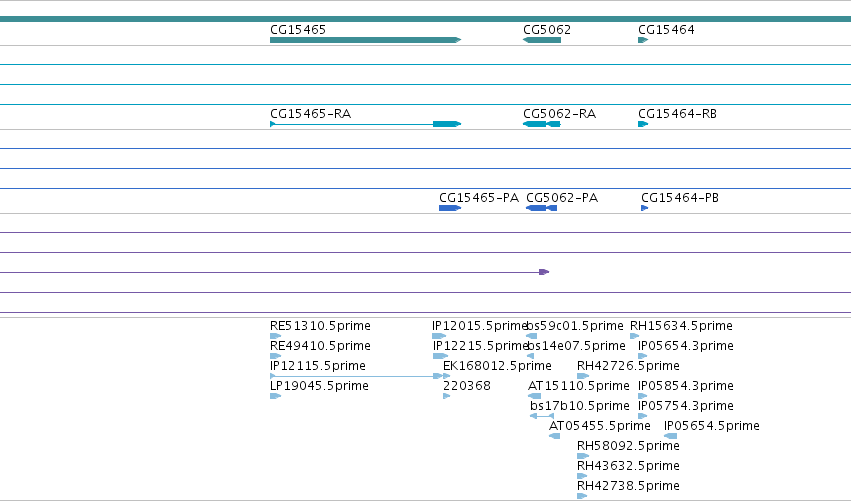The image size is (851, 501).
Task: Select the CG15464-PB protein arrow
Action: click(x=645, y=208)
